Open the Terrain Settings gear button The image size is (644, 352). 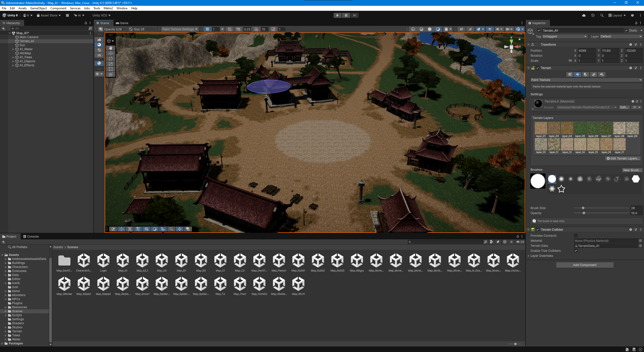[602, 74]
